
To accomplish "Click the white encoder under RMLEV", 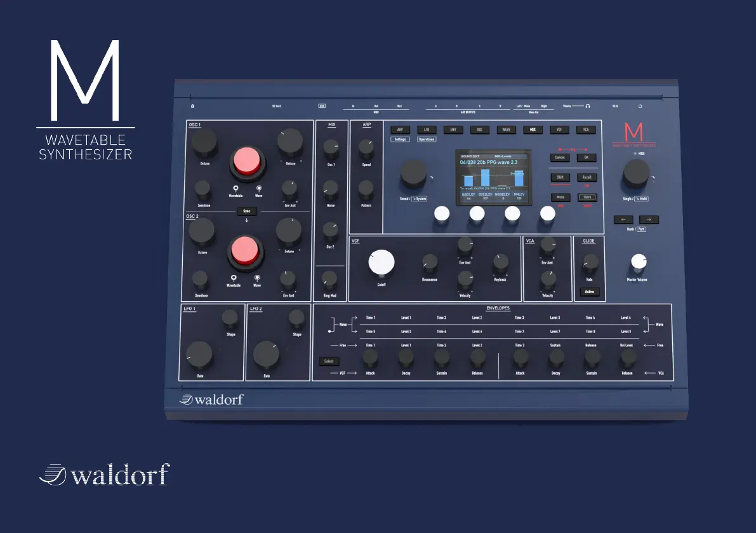I will coord(547,213).
